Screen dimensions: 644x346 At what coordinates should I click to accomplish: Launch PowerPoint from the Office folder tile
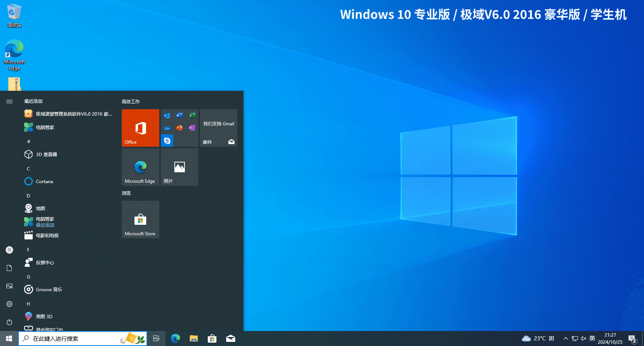pos(180,128)
